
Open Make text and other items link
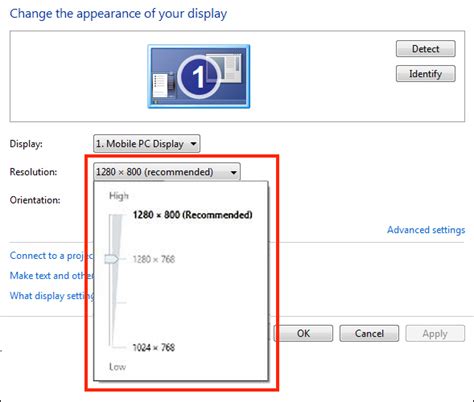click(x=52, y=276)
